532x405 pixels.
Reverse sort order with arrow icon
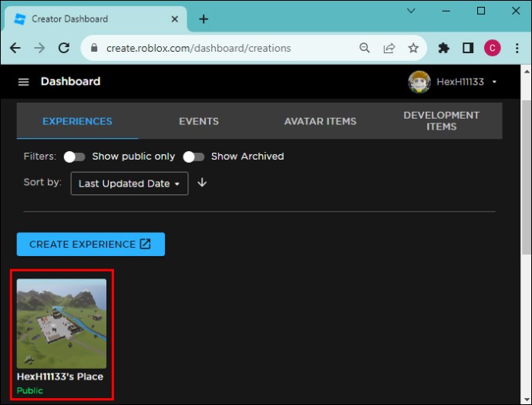pyautogui.click(x=202, y=183)
